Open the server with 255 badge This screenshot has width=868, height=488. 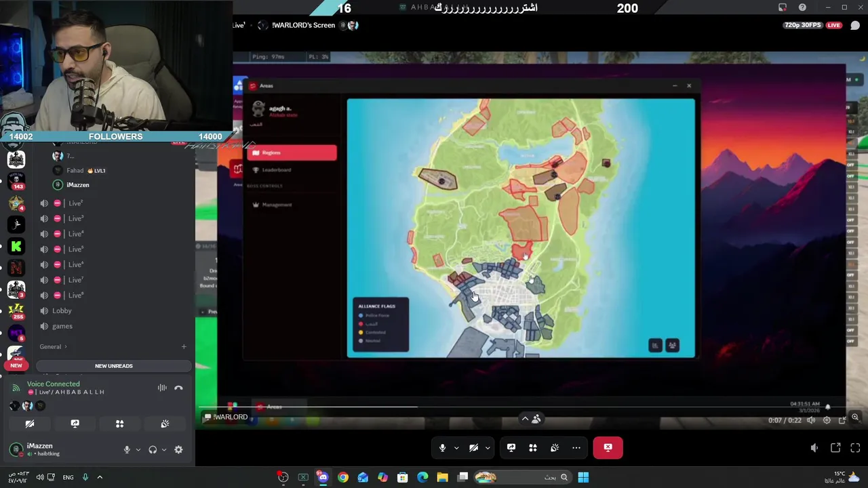click(x=16, y=311)
